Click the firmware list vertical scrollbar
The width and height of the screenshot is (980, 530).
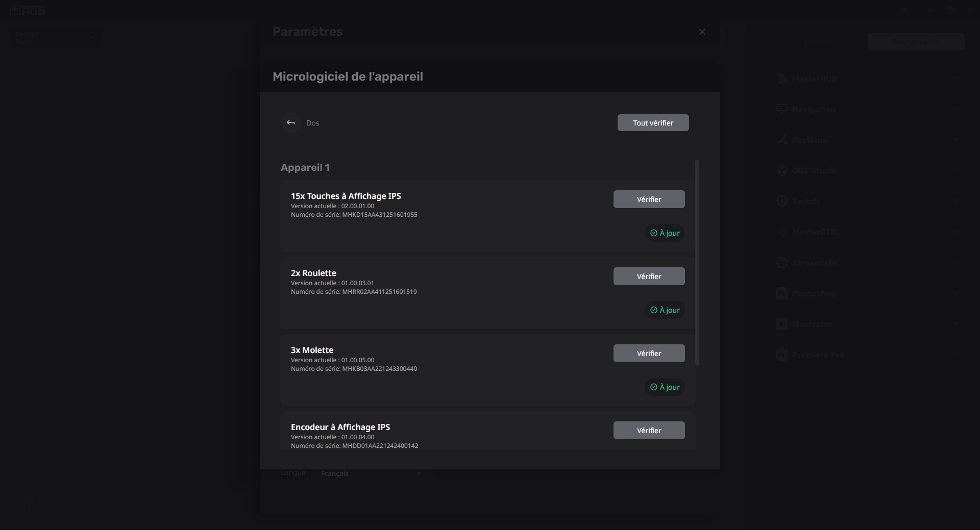[697, 263]
